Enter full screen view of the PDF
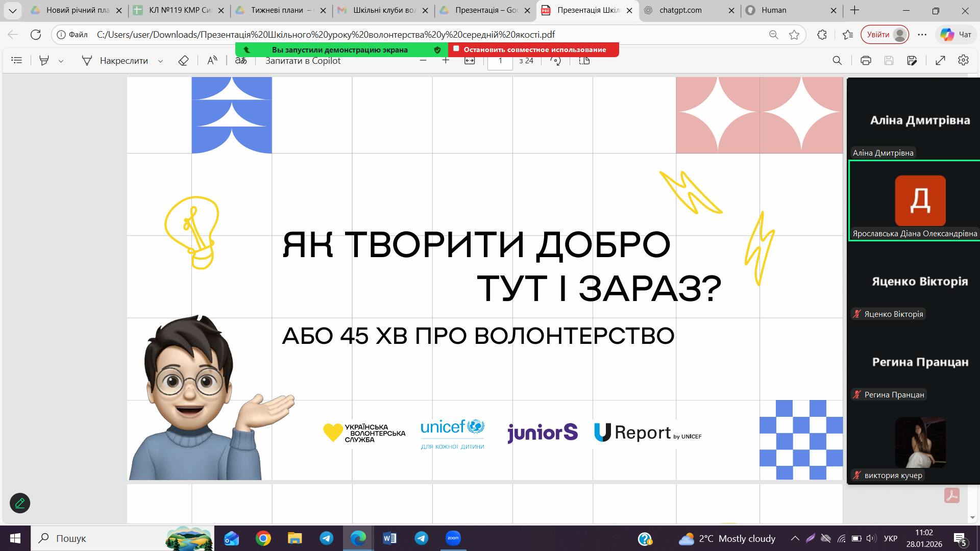This screenshot has width=980, height=551. [x=941, y=60]
